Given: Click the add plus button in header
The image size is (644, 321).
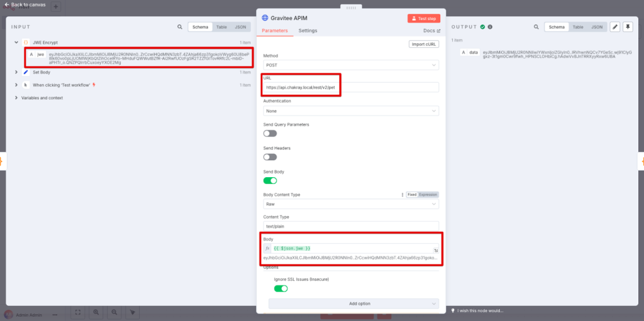Looking at the screenshot, I should (x=56, y=7).
